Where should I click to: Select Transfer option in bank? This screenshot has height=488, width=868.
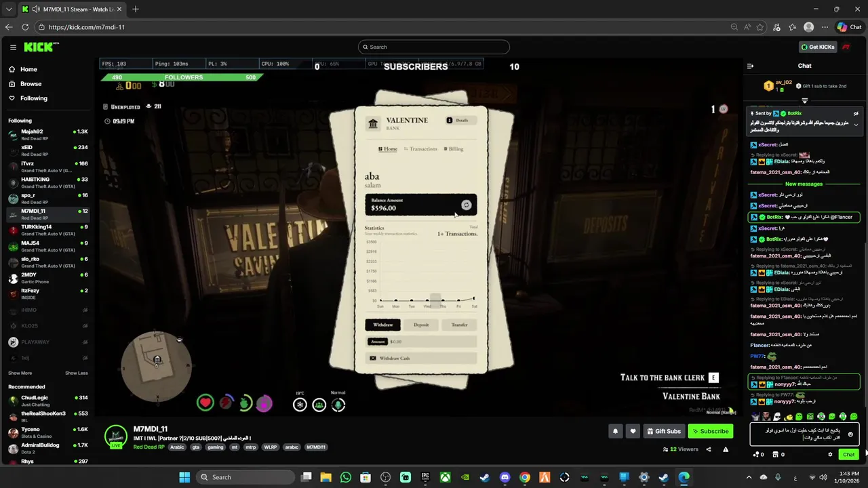tap(459, 325)
